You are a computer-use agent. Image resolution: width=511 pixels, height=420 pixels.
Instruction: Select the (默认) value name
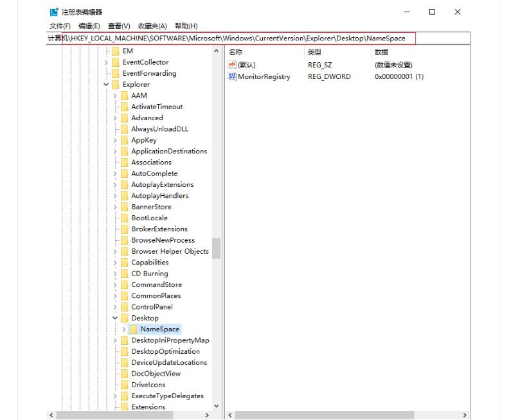[x=247, y=65]
